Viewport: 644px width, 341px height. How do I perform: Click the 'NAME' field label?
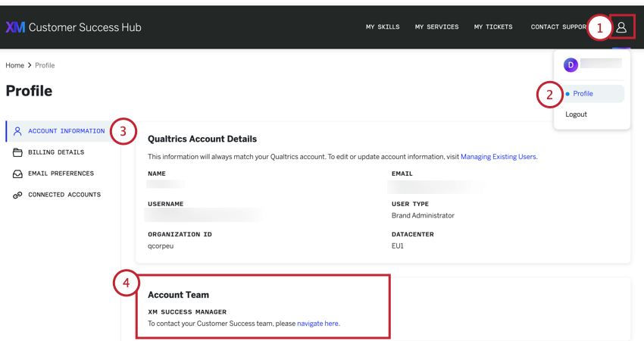tap(157, 174)
